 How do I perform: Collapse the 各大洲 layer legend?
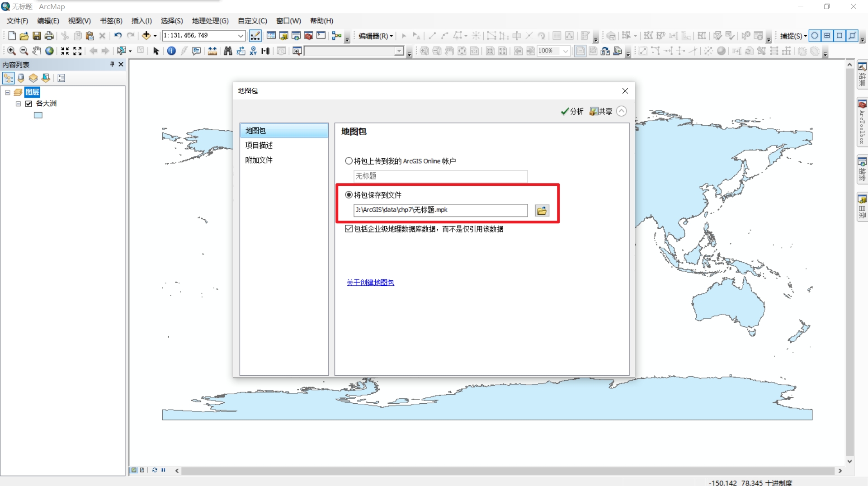click(19, 104)
